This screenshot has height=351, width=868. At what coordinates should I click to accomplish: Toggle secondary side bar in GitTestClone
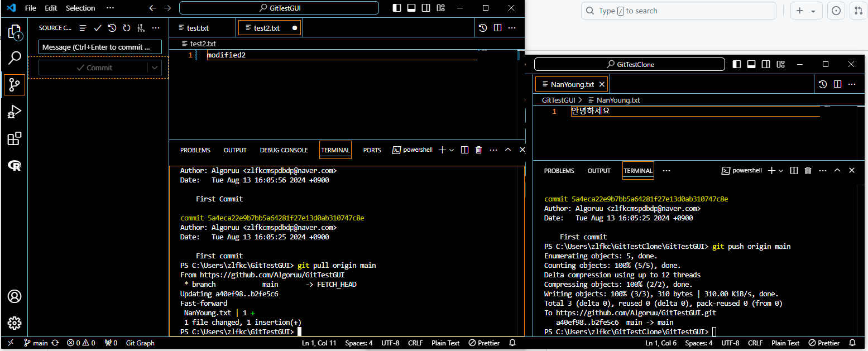pyautogui.click(x=766, y=64)
